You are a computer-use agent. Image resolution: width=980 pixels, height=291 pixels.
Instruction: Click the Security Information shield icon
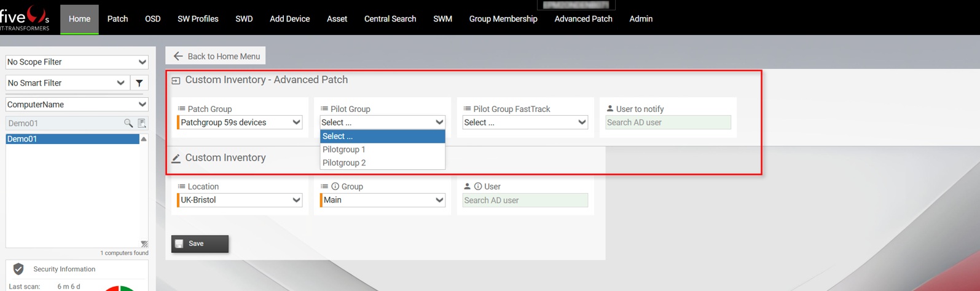[x=18, y=269]
